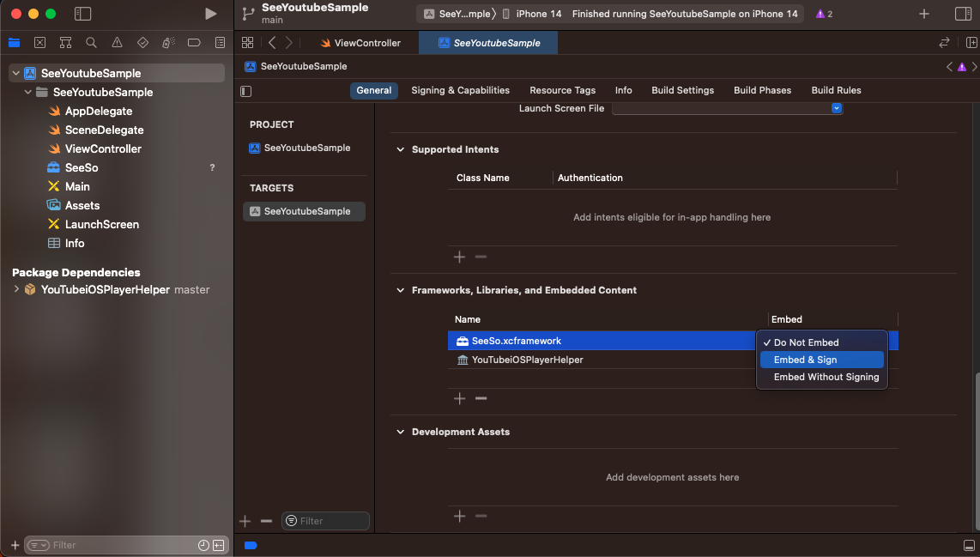Choose Embed & Sign option
The height and width of the screenshot is (557, 980).
(x=822, y=360)
